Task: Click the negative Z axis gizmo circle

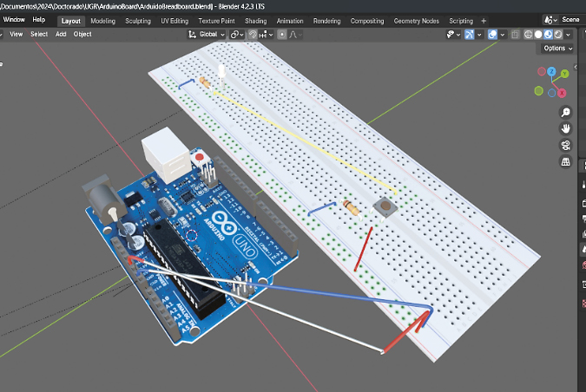Action: click(551, 93)
